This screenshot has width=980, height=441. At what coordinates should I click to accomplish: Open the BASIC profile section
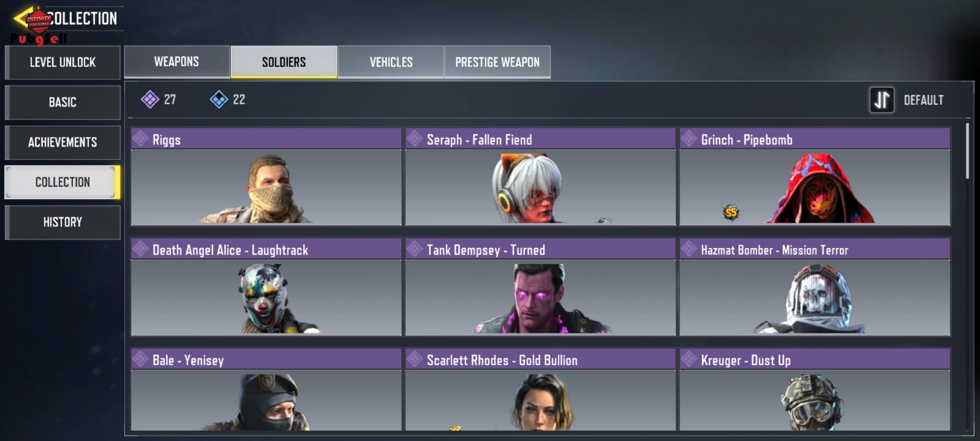click(x=62, y=102)
